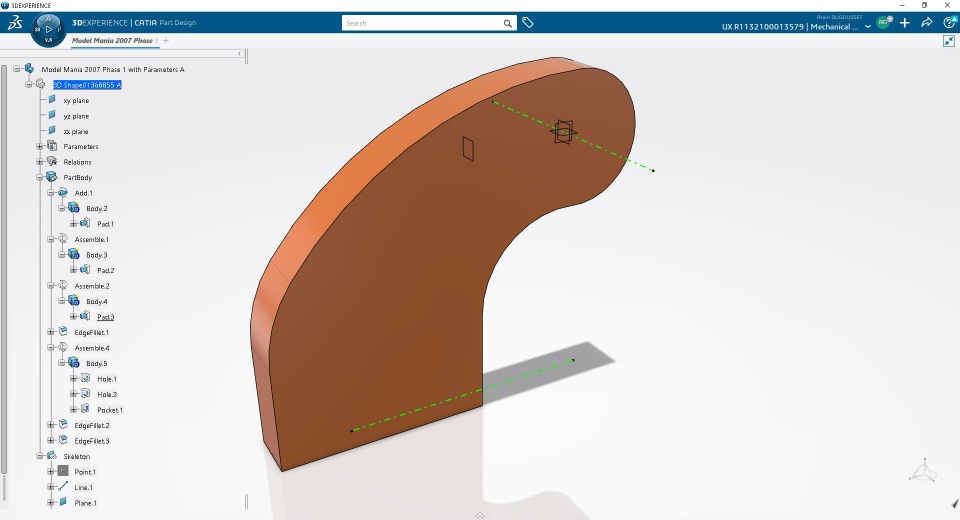Image resolution: width=960 pixels, height=520 pixels.
Task: Collapse the 3D Shape01368855 A node
Action: pos(28,85)
